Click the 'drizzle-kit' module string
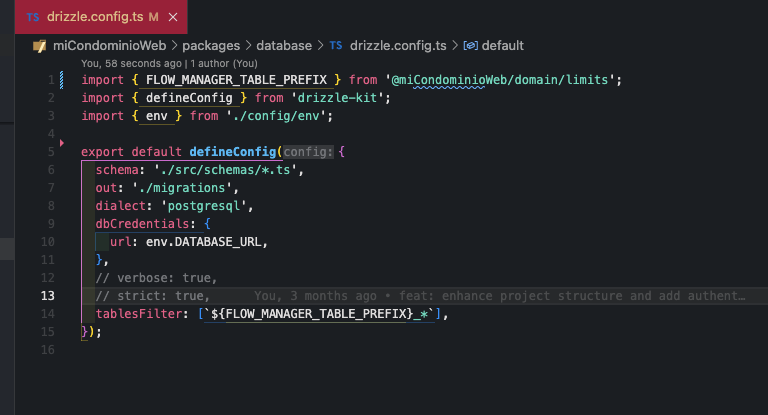 coord(337,98)
